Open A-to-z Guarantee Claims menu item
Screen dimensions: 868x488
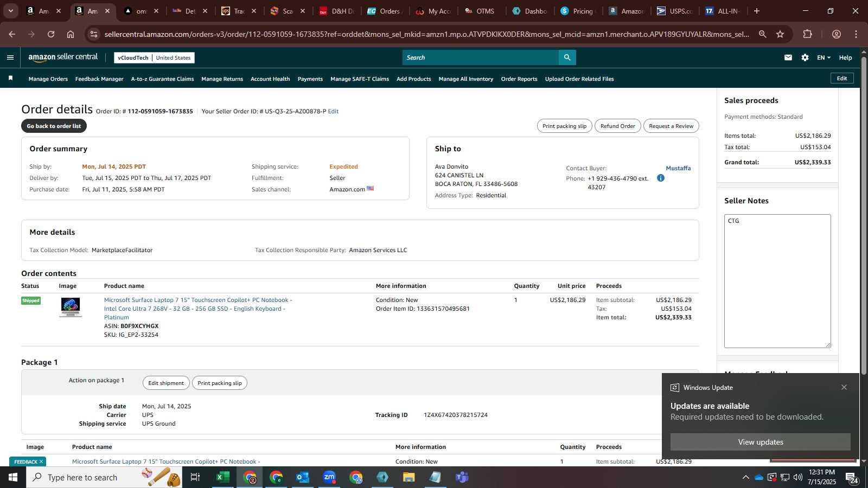click(x=162, y=79)
